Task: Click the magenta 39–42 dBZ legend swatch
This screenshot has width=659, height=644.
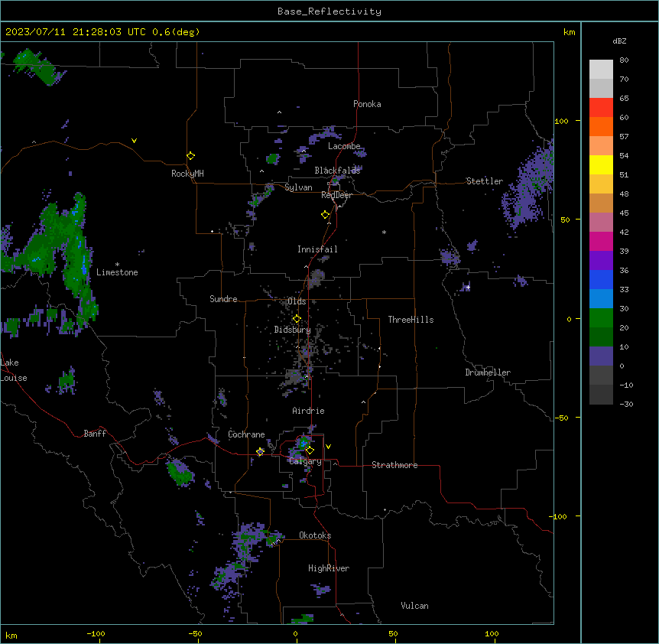Action: pyautogui.click(x=601, y=241)
